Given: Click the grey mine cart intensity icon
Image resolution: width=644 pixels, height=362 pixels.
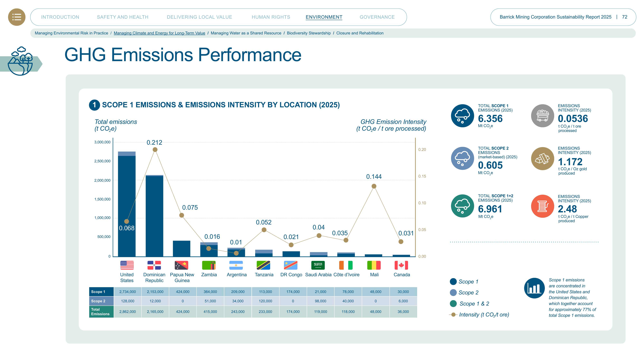Looking at the screenshot, I should click(x=543, y=116).
